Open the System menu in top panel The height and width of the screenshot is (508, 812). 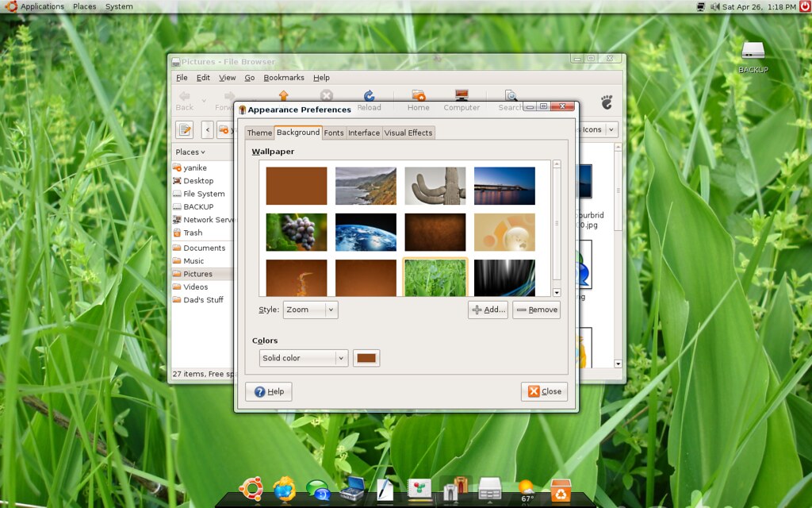119,6
